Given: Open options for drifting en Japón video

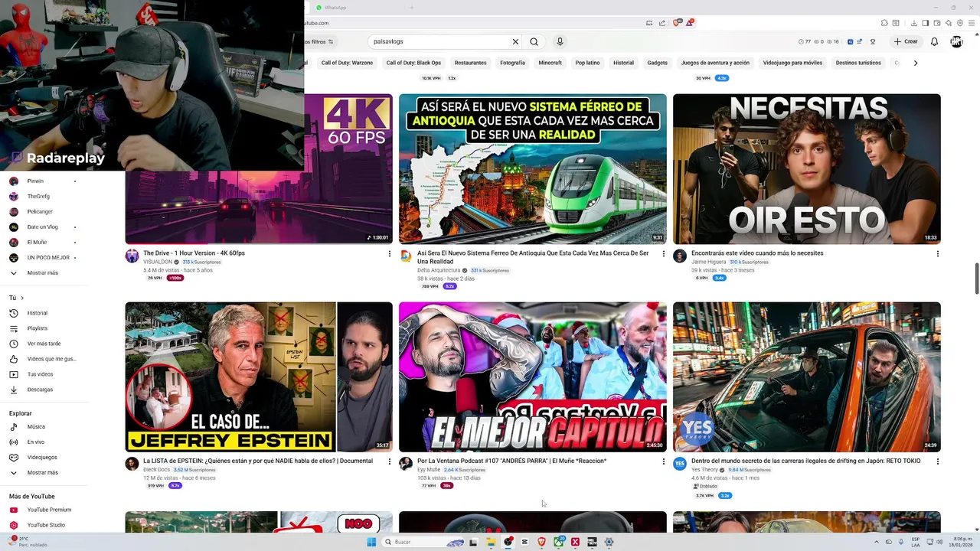Looking at the screenshot, I should [x=937, y=462].
